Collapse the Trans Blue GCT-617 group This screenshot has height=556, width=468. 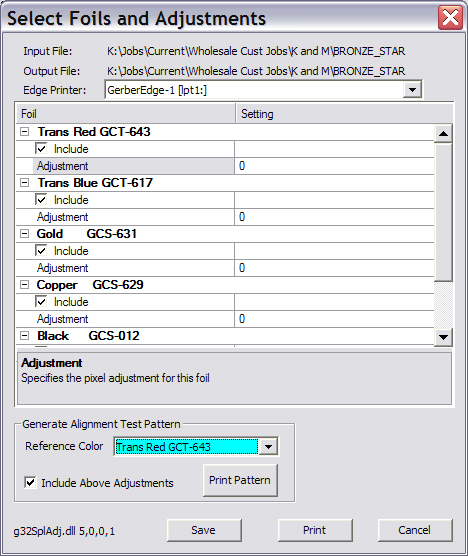[x=24, y=183]
